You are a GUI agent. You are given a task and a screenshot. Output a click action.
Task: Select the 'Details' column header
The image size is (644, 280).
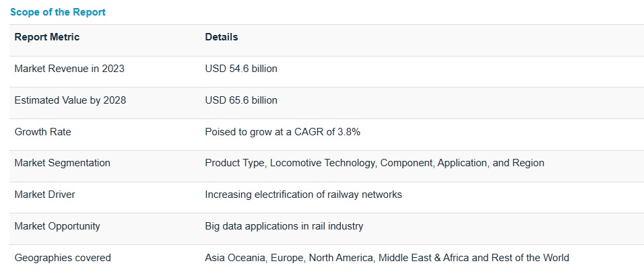[222, 37]
